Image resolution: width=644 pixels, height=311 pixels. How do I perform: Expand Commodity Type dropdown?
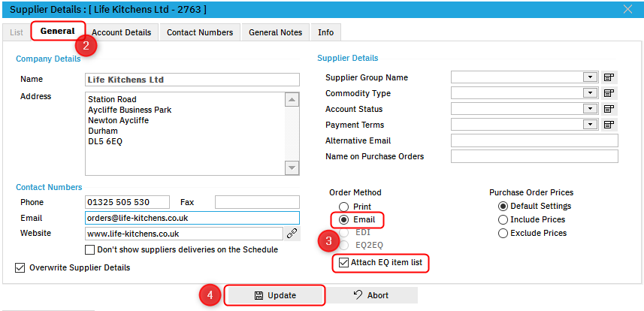590,93
